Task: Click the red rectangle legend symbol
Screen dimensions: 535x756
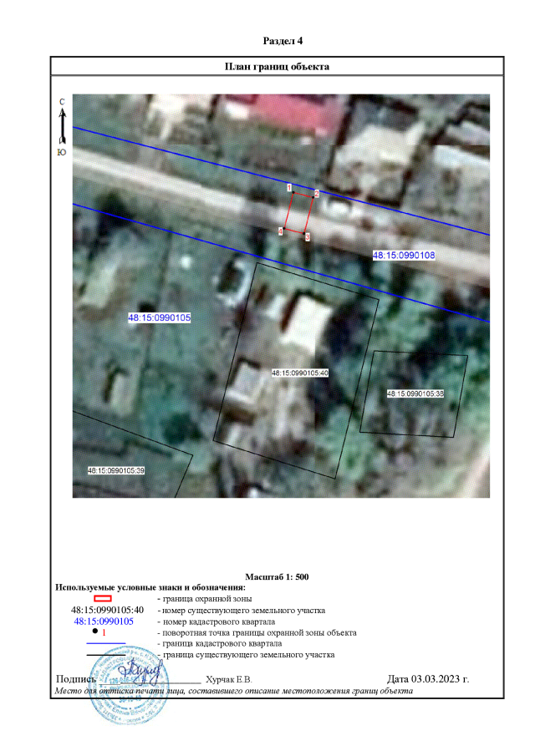Action: [102, 598]
